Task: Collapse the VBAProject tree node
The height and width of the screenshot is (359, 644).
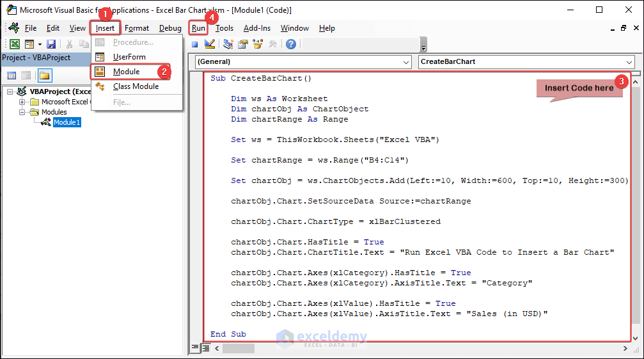Action: [10, 92]
